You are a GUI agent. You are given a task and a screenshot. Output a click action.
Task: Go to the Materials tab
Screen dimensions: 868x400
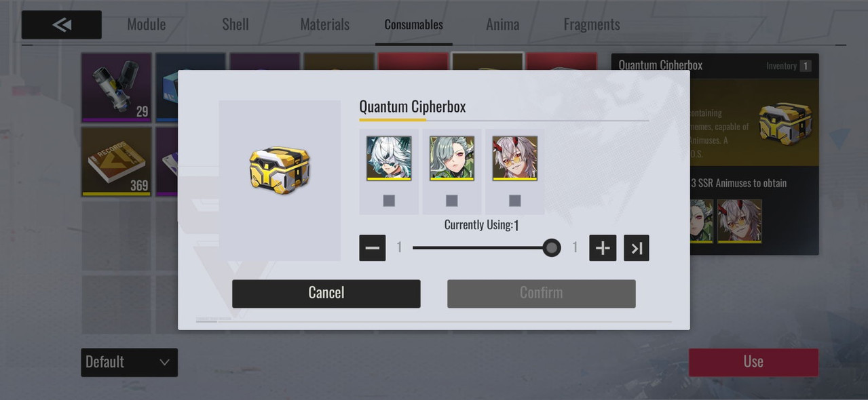point(325,24)
